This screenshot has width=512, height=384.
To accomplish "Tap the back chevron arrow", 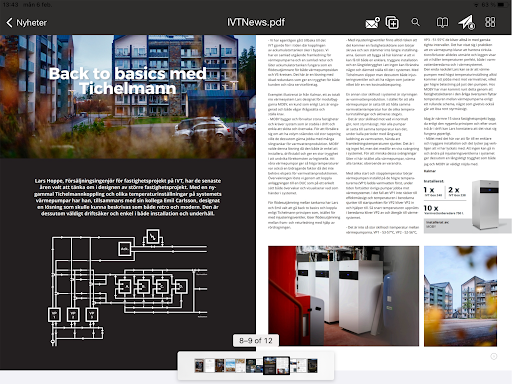I will pyautogui.click(x=9, y=23).
